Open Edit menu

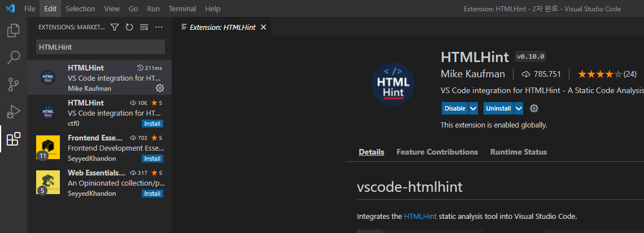pyautogui.click(x=50, y=8)
